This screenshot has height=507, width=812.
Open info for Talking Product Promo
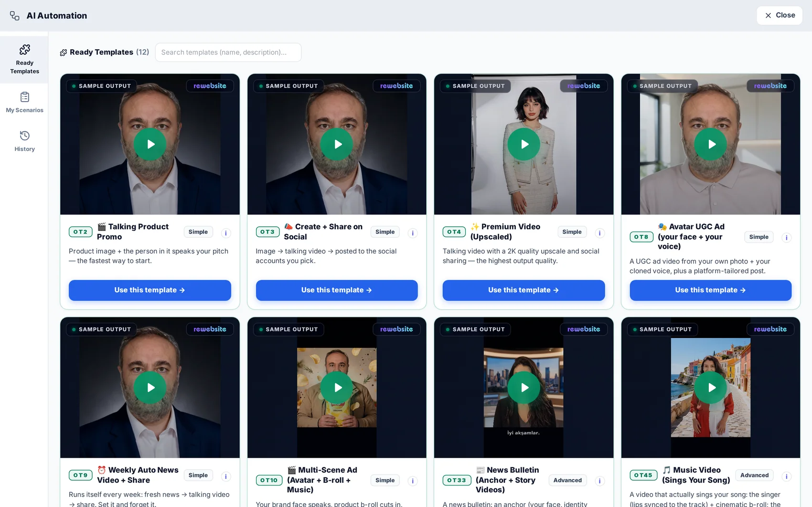coord(226,233)
